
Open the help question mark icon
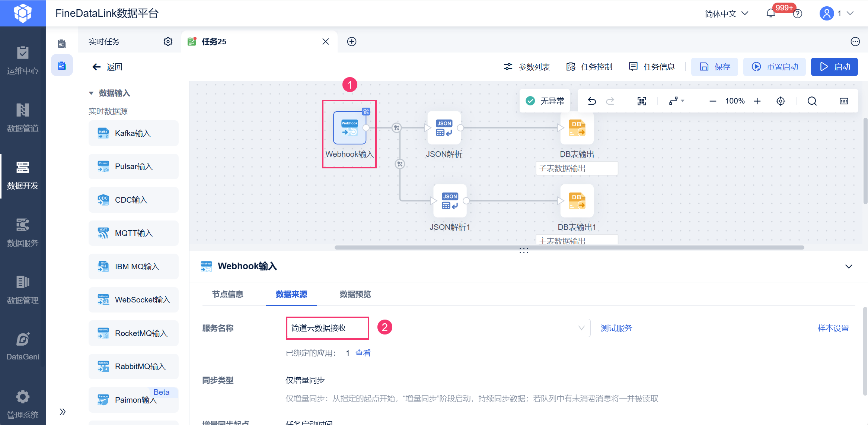pos(798,14)
